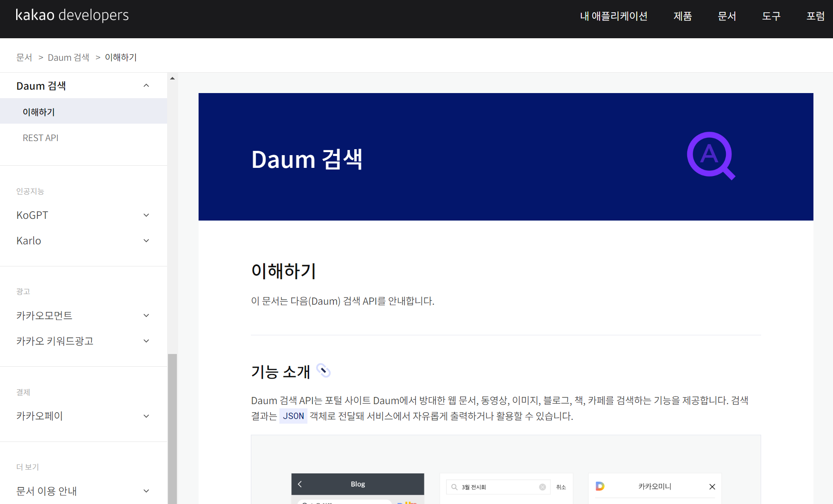Click the kakao developers logo
This screenshot has width=833, height=504.
(x=72, y=15)
